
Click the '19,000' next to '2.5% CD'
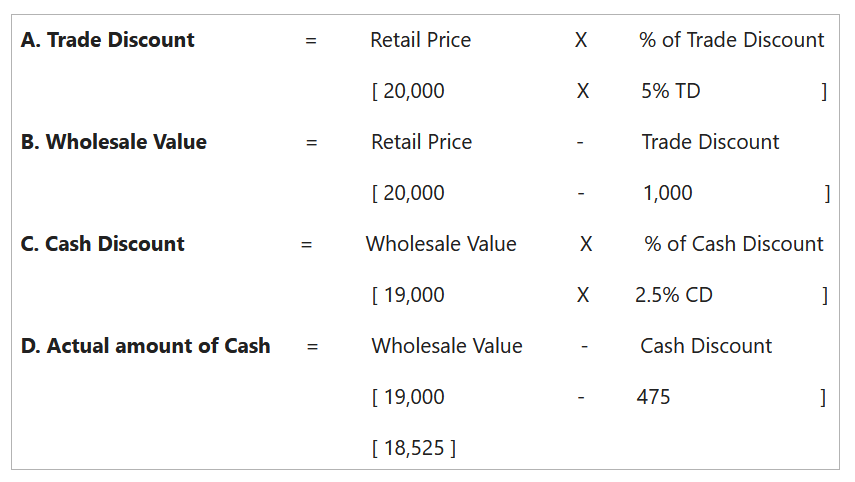[x=412, y=295]
